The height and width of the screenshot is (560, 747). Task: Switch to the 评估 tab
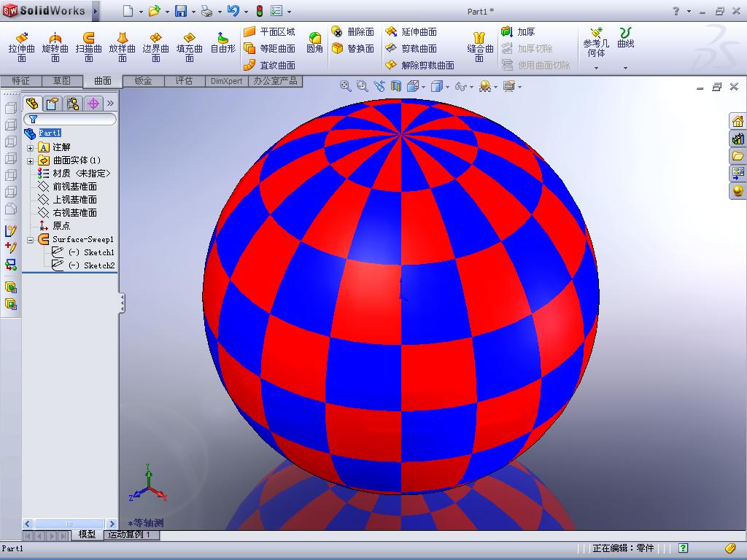pyautogui.click(x=184, y=80)
